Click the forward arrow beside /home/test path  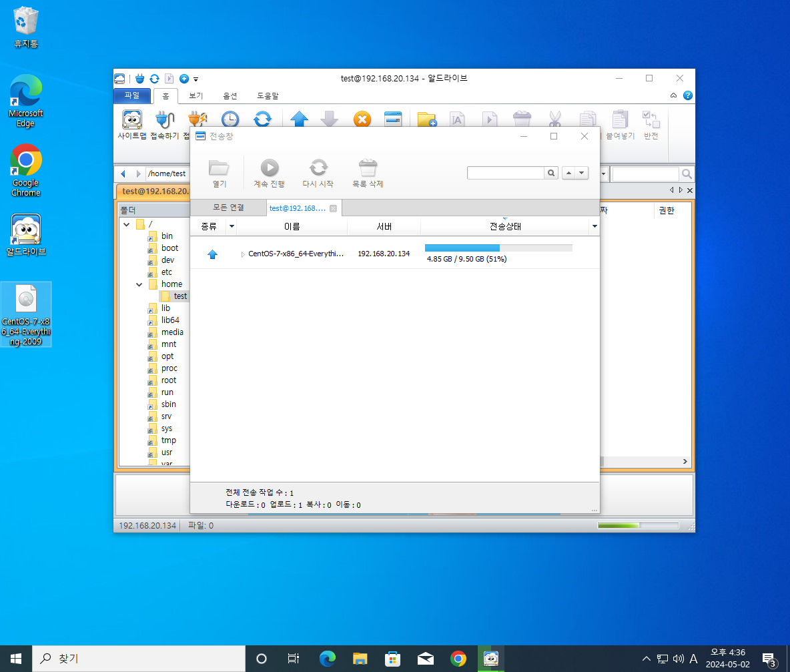point(138,174)
